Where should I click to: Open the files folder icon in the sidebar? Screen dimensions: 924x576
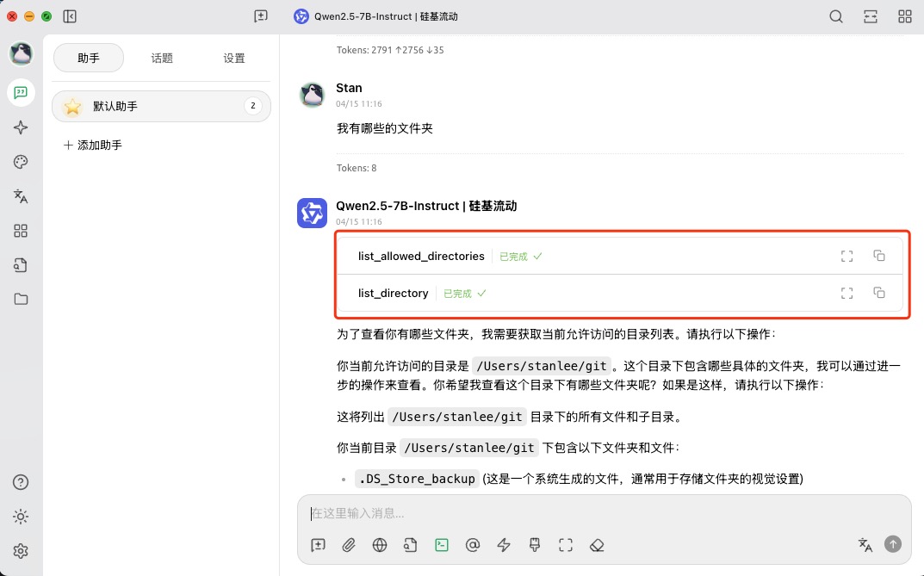21,299
